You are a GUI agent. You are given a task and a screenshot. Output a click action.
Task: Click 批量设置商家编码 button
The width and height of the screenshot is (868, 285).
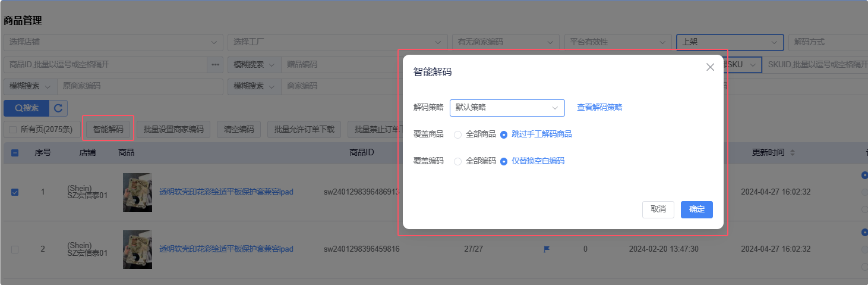point(173,129)
